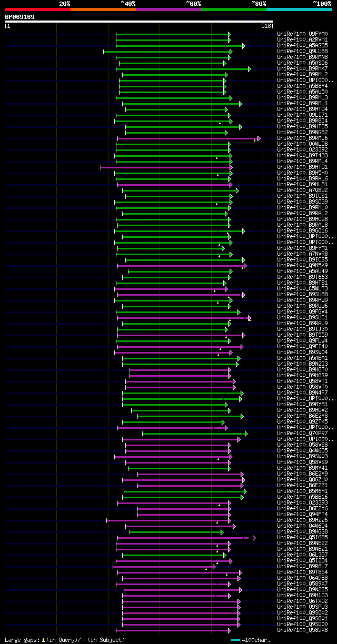Select the label UniRef100_A5AEA1

pos(302,358)
